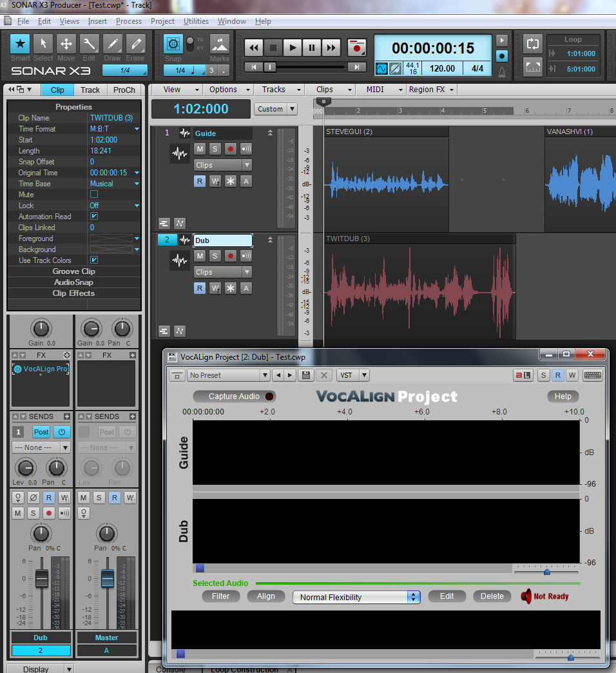
Task: Expand the Custom track control dropdown
Action: point(275,109)
